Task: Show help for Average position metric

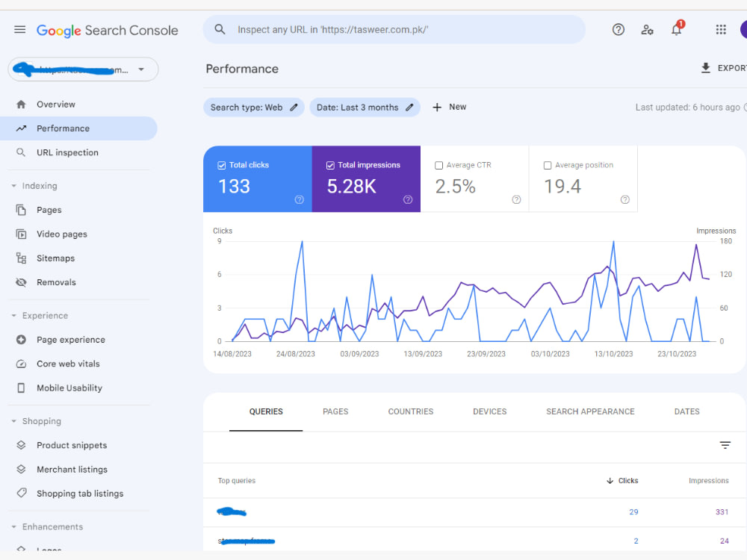Action: [x=625, y=199]
